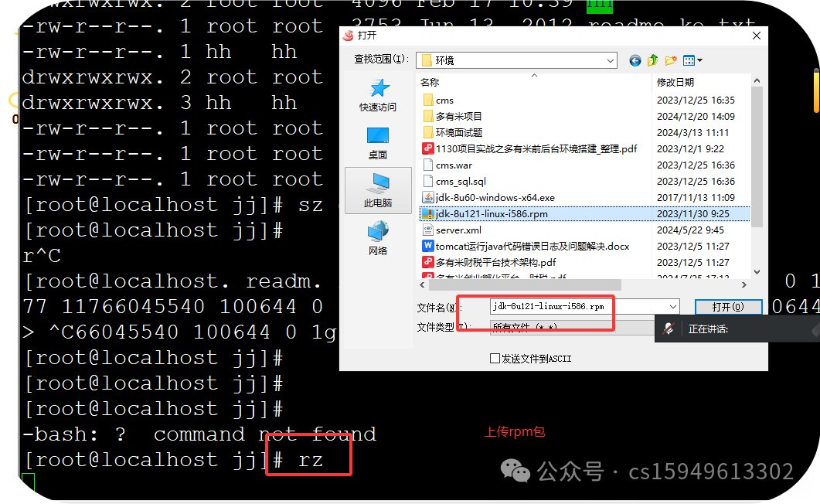The width and height of the screenshot is (820, 504).
Task: Go to Desktop (桌面) location
Action: click(378, 143)
